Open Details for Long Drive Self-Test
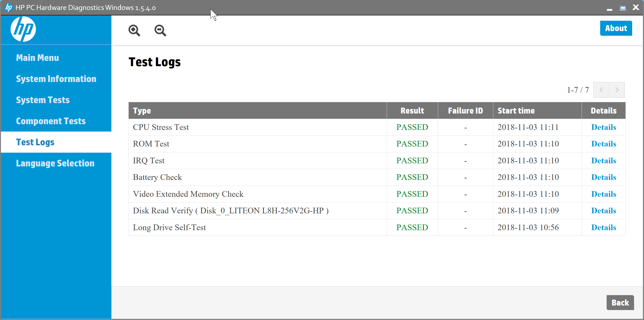Screen dimensions: 644x320 click(x=603, y=227)
